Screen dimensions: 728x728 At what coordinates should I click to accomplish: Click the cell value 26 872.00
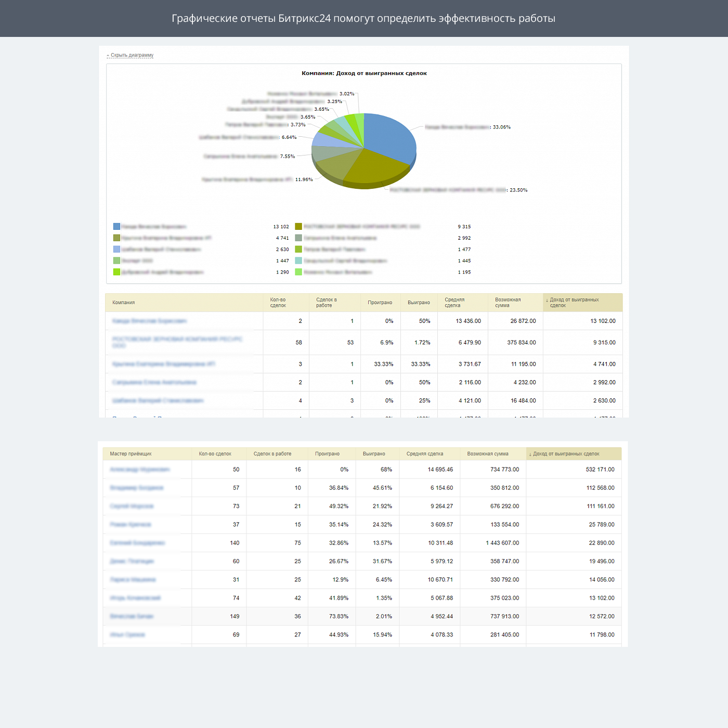pyautogui.click(x=523, y=321)
